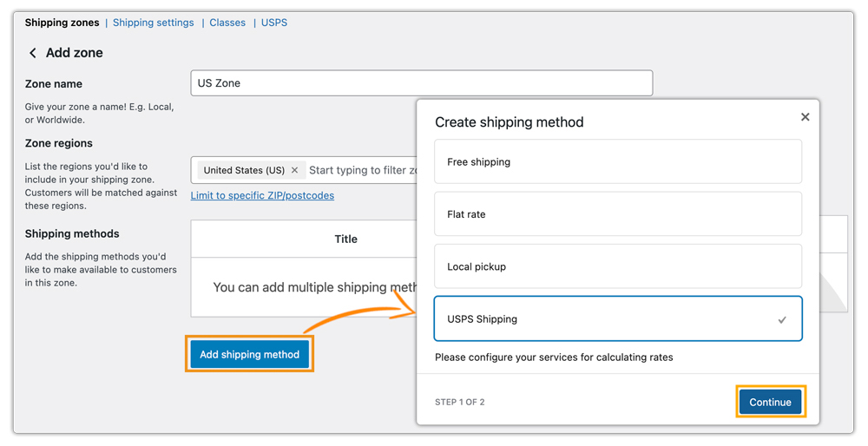Click the multiple shipping methods hint text
The height and width of the screenshot is (446, 868).
pos(315,287)
